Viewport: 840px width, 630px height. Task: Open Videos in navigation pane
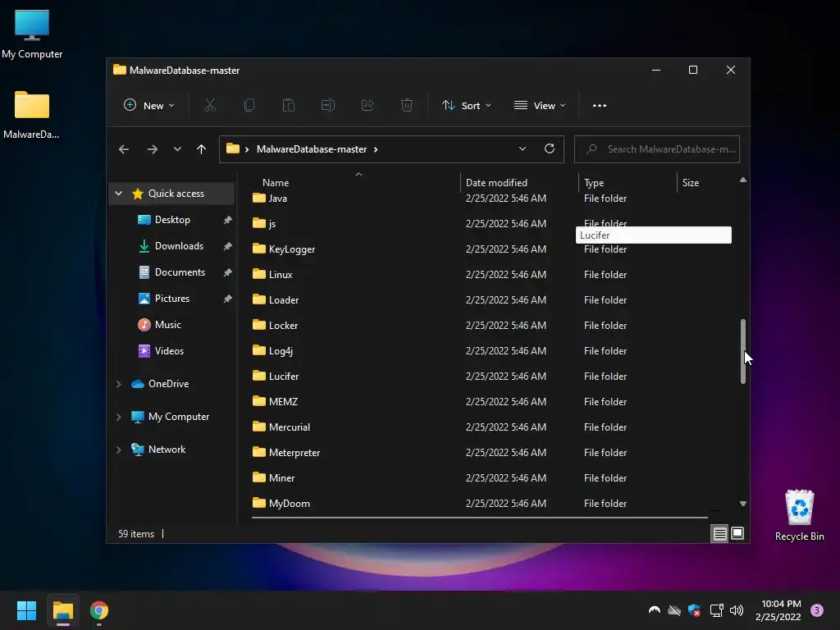point(169,351)
